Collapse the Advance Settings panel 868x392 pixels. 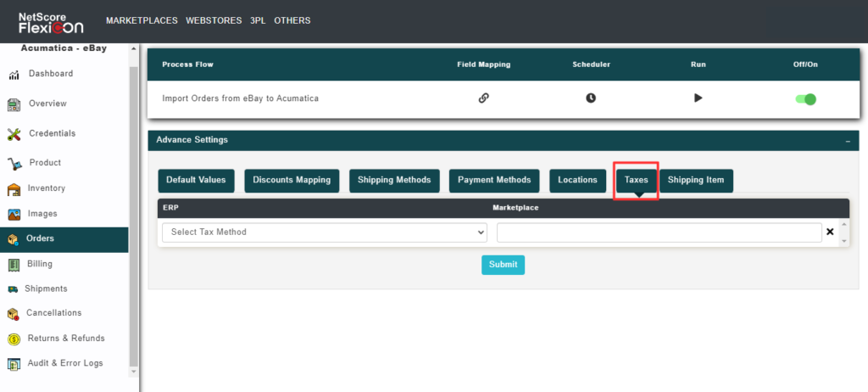pyautogui.click(x=848, y=141)
